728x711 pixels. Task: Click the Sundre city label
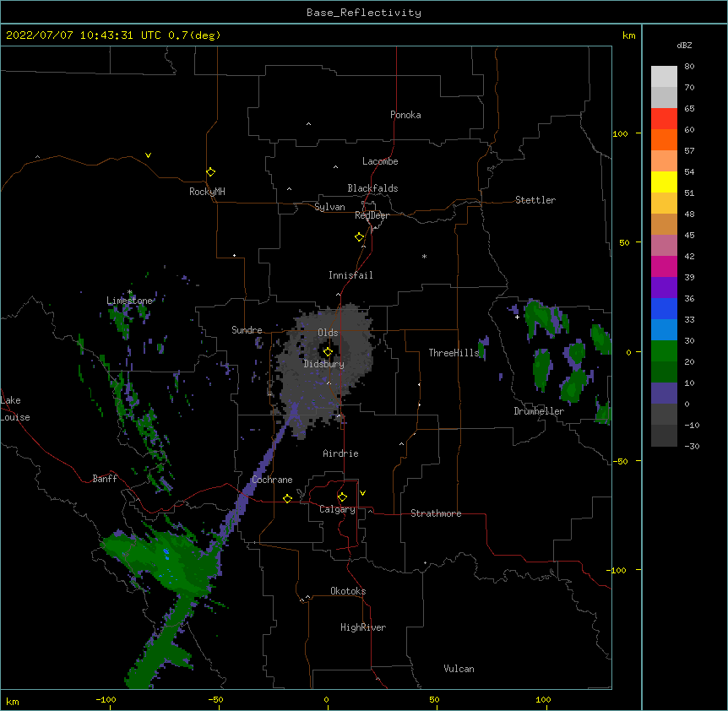pos(247,330)
